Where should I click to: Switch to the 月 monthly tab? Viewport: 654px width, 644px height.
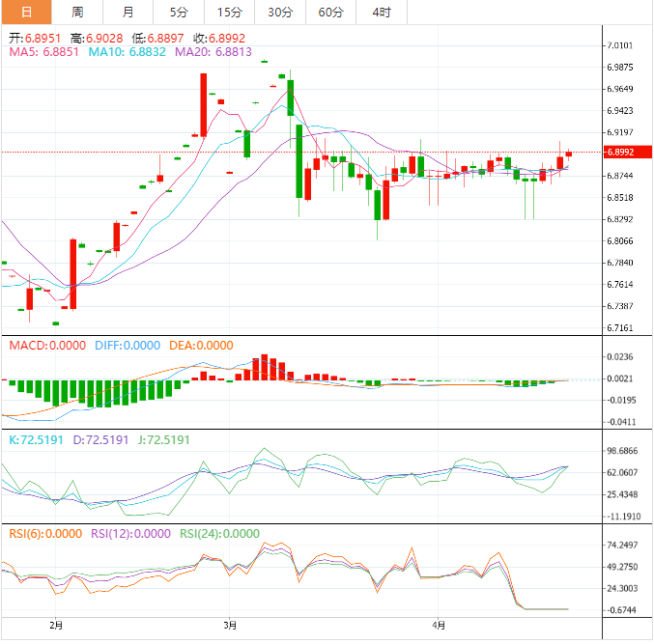tap(128, 13)
